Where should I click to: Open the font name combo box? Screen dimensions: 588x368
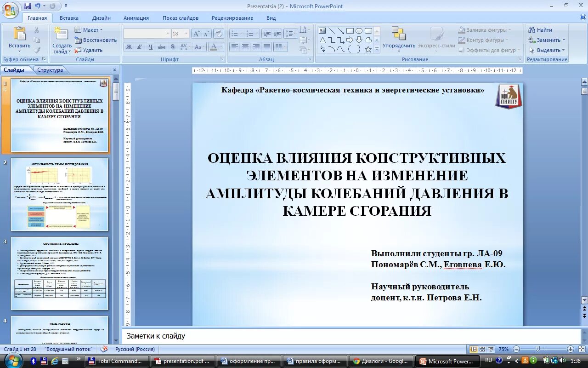(147, 34)
